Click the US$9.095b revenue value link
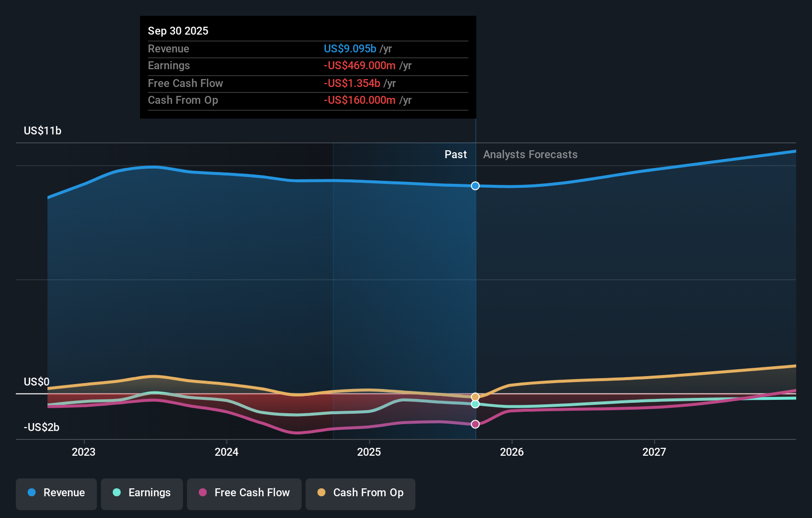 (x=350, y=48)
